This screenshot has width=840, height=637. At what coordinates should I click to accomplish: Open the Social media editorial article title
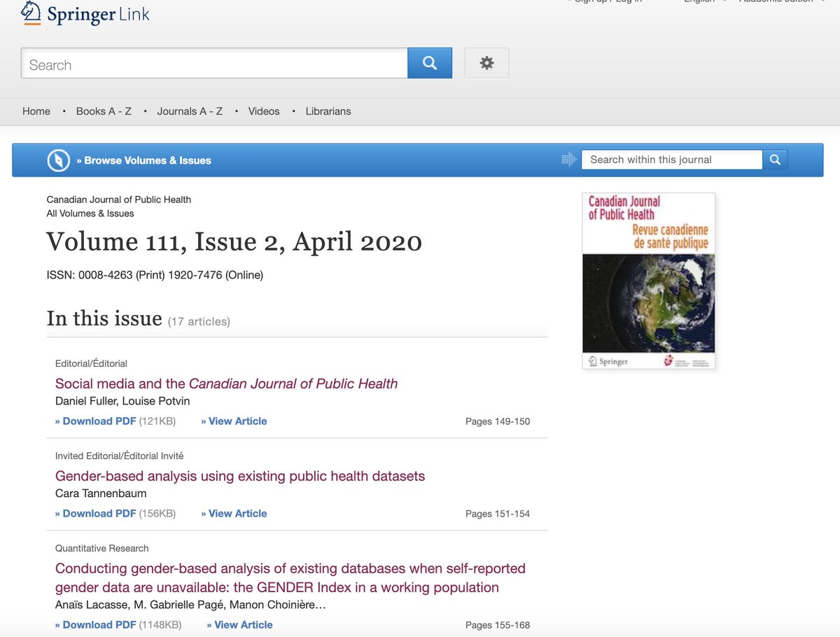(x=226, y=384)
